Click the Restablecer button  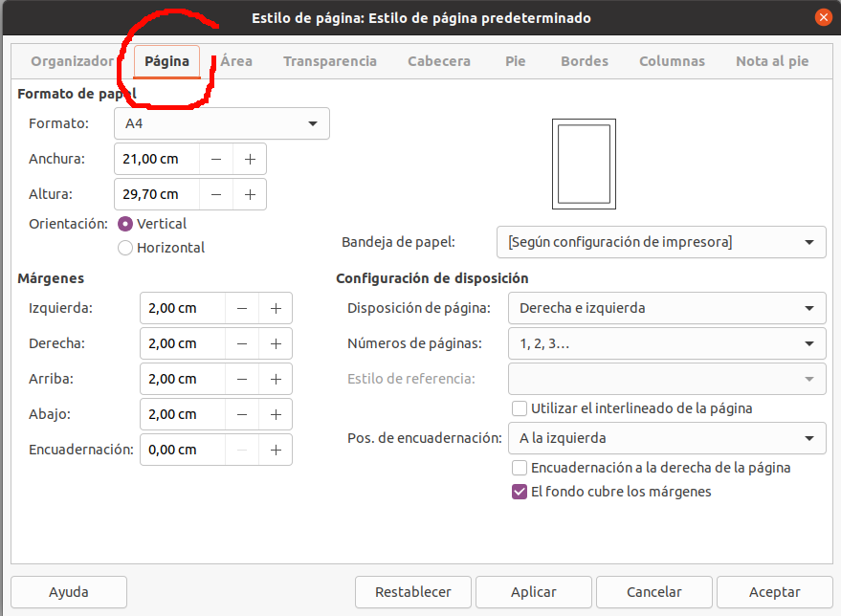[413, 592]
